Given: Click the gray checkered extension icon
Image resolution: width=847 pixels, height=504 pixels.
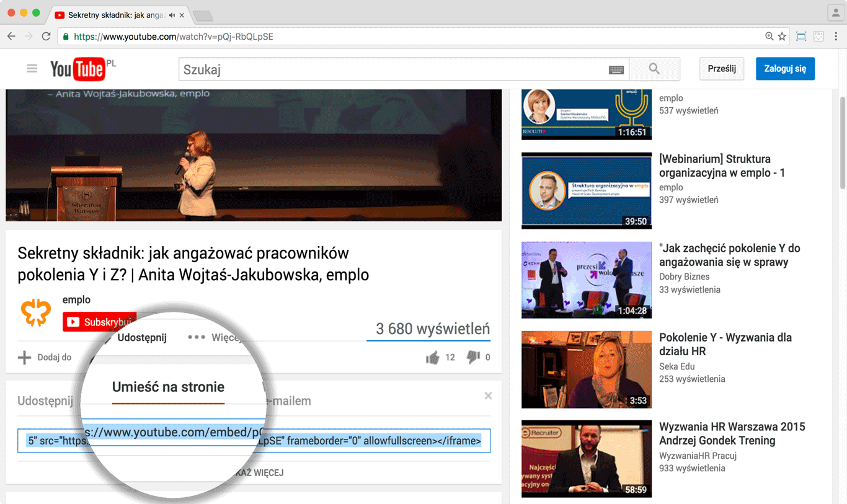Looking at the screenshot, I should click(818, 37).
